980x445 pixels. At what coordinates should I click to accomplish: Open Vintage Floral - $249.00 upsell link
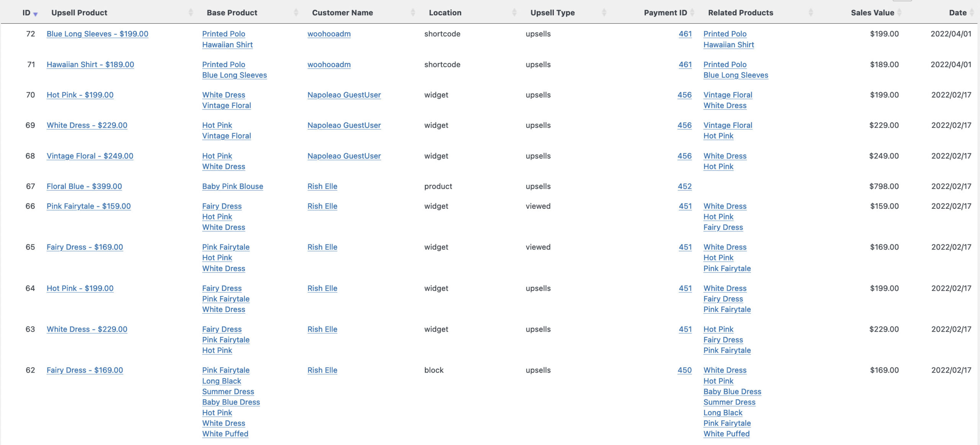coord(90,156)
